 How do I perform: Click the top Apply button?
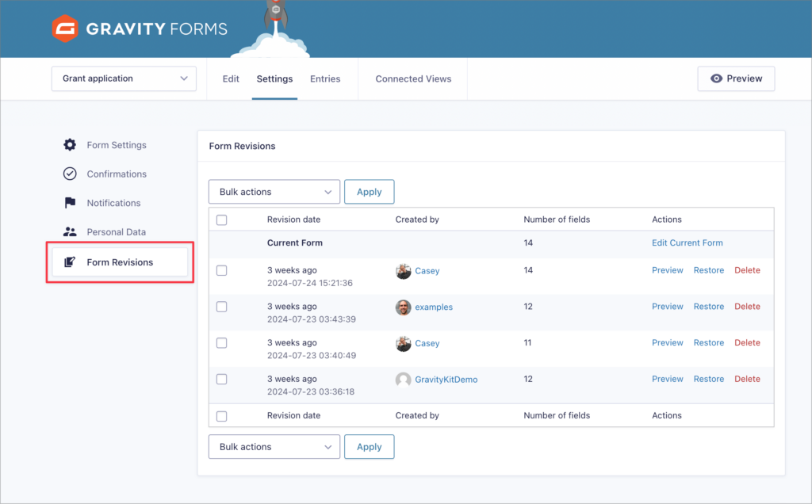[x=370, y=192]
